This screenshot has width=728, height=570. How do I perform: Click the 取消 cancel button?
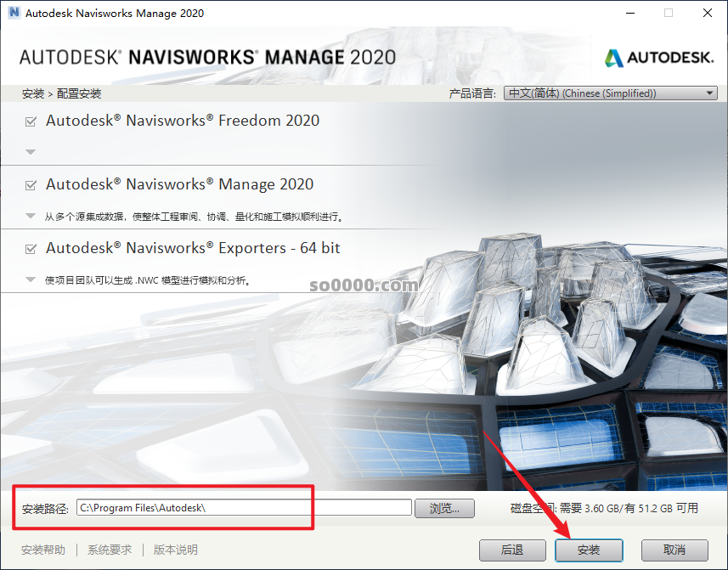pyautogui.click(x=674, y=550)
